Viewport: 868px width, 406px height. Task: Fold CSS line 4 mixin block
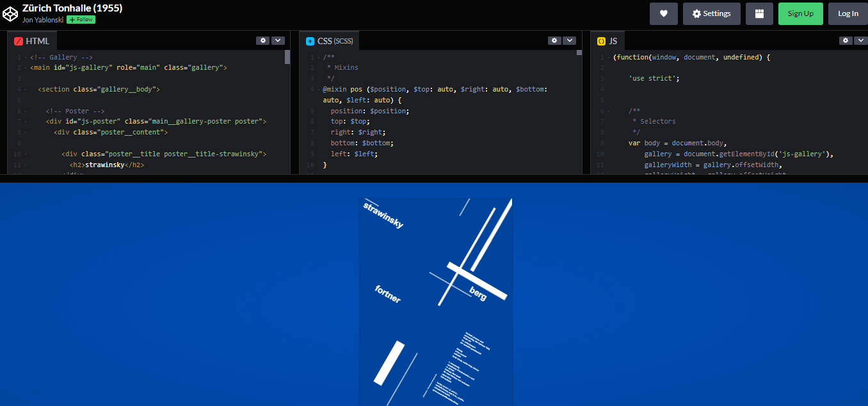(317, 90)
